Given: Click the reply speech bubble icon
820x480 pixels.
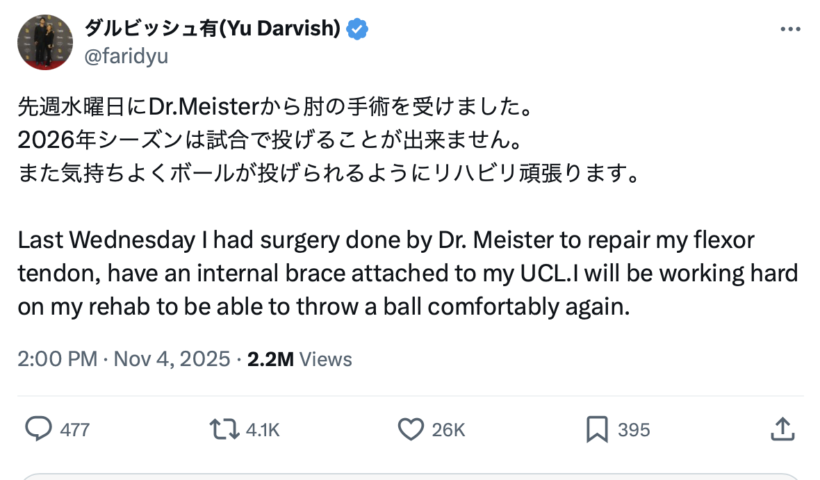Looking at the screenshot, I should click(37, 429).
